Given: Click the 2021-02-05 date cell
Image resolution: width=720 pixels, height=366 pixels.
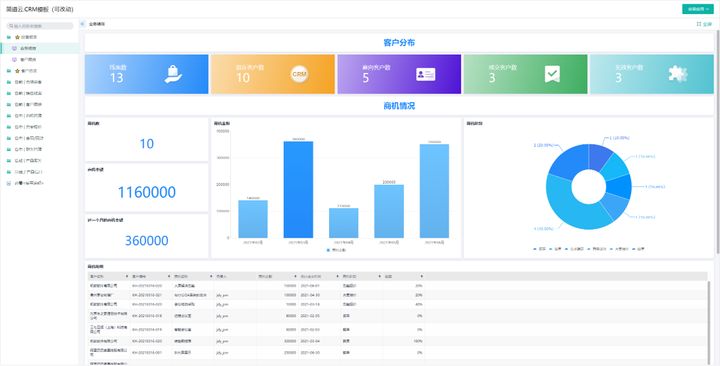Looking at the screenshot, I should pyautogui.click(x=310, y=316).
